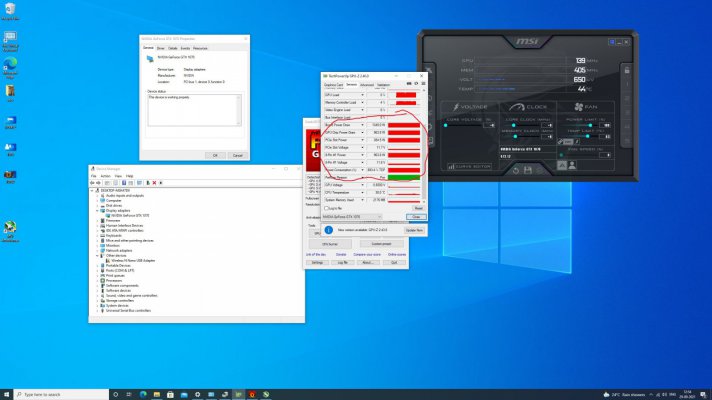Open Recycle Bin desktop icon
The height and width of the screenshot is (400, 712).
point(10,11)
